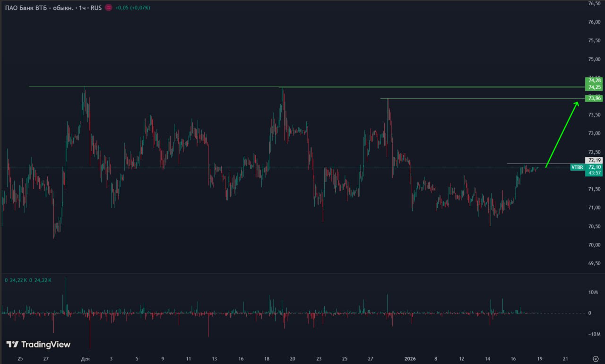Click the 75,50 price scale value
Screen dimensions: 605x364
[x=594, y=41]
